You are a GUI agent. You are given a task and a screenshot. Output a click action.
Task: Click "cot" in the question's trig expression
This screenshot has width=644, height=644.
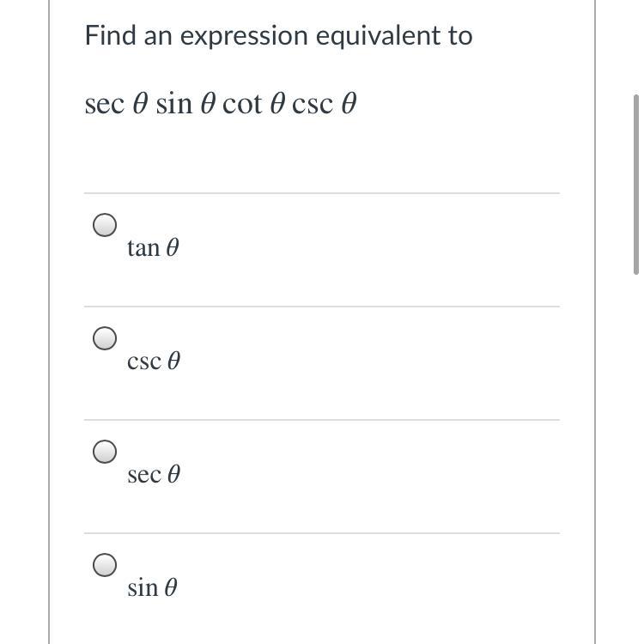pyautogui.click(x=241, y=105)
